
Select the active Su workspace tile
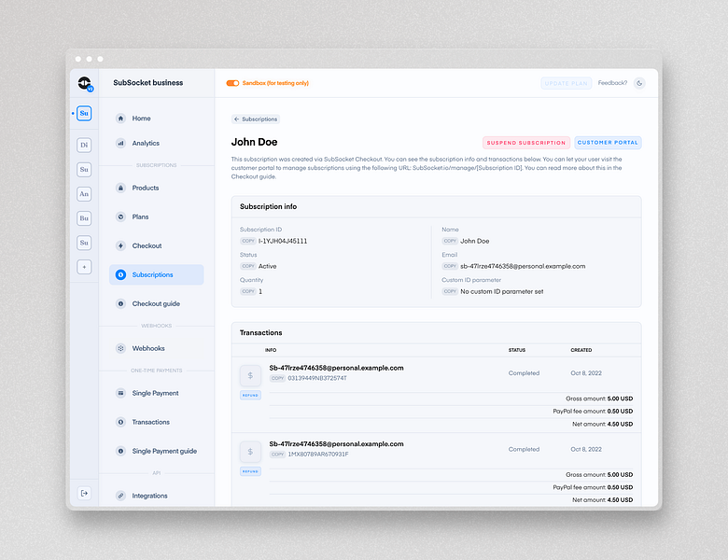click(x=84, y=113)
